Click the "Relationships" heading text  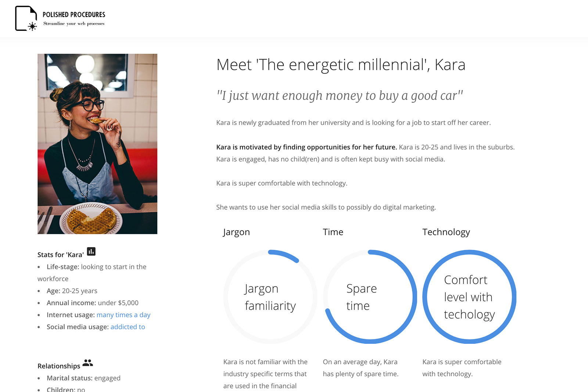tap(58, 366)
